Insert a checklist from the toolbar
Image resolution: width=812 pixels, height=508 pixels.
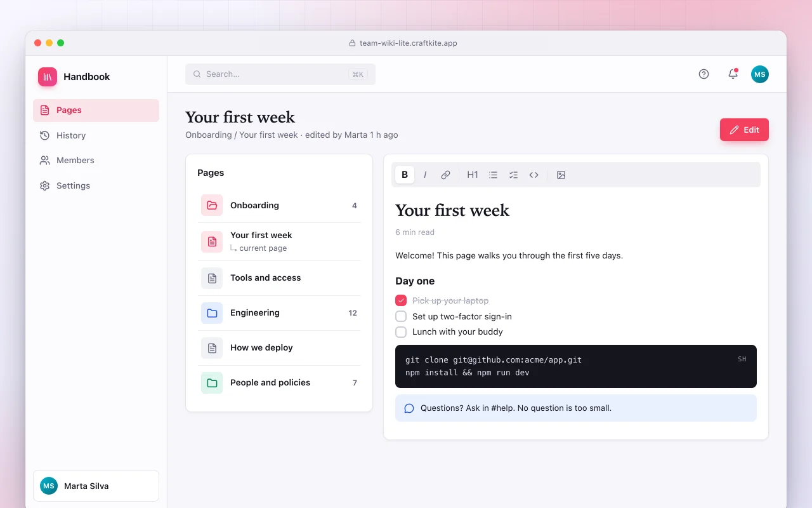point(513,175)
